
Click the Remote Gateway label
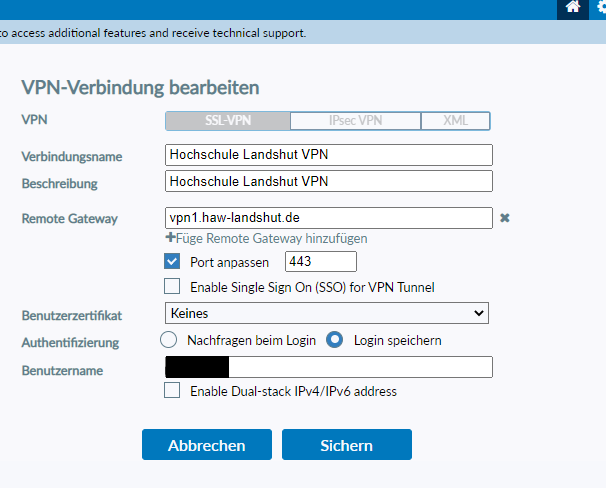click(x=70, y=219)
